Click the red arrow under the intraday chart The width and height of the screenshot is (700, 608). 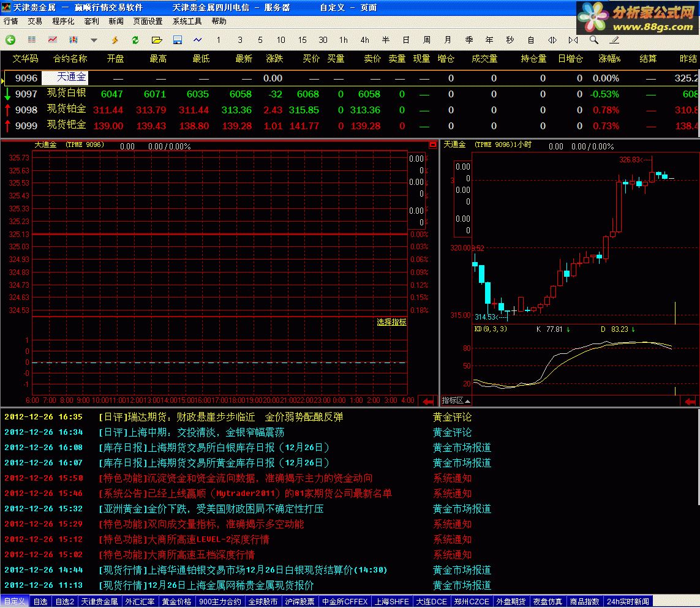(427, 401)
